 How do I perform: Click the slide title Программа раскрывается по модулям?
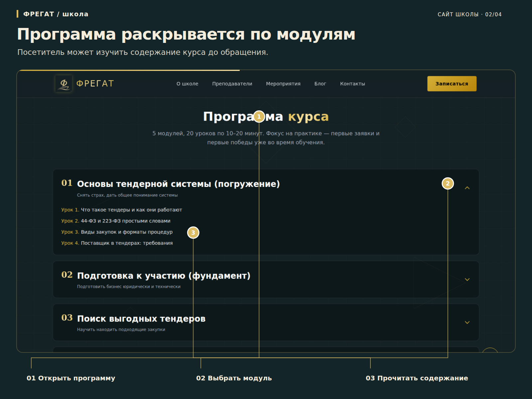(x=186, y=35)
